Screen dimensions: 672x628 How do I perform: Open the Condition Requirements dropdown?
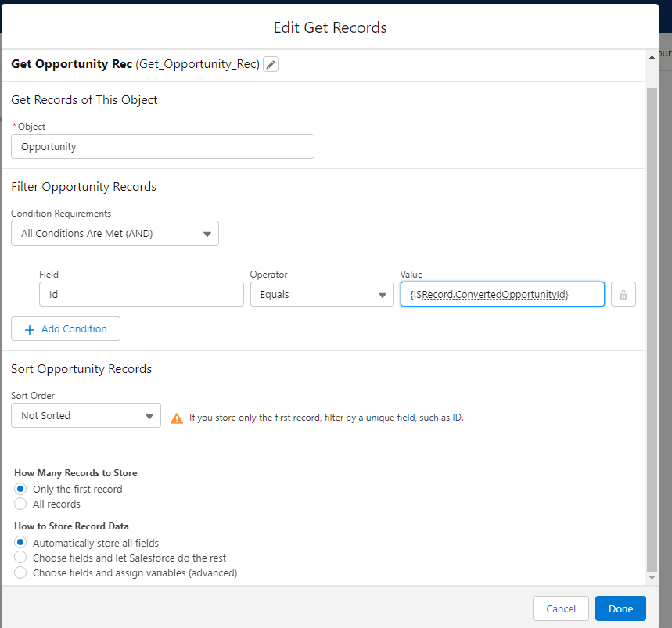(x=115, y=234)
